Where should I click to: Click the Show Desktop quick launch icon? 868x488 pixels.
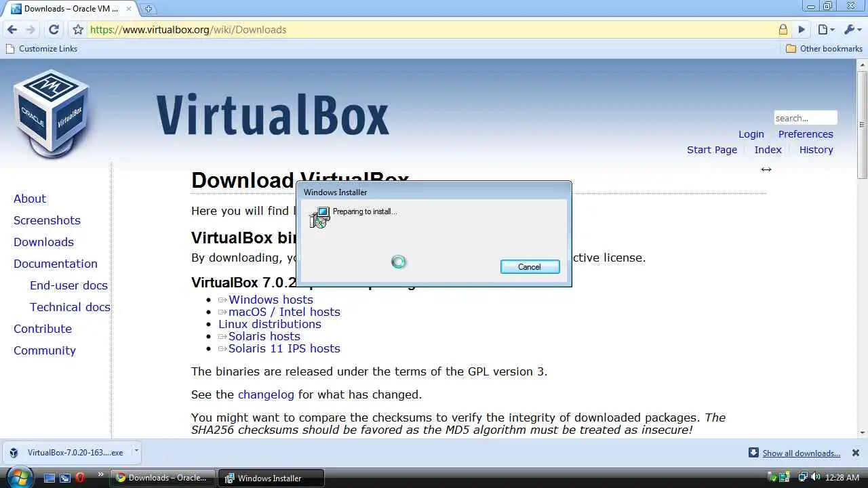click(50, 478)
